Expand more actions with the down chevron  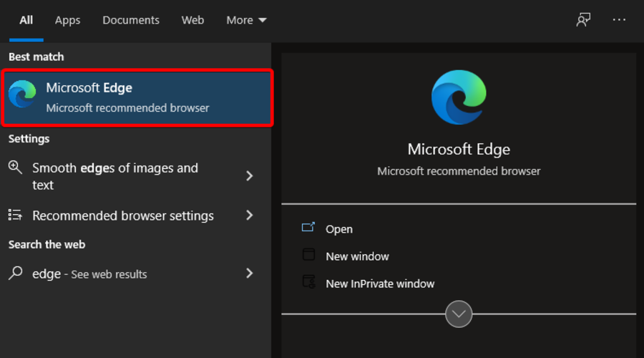[x=459, y=314]
